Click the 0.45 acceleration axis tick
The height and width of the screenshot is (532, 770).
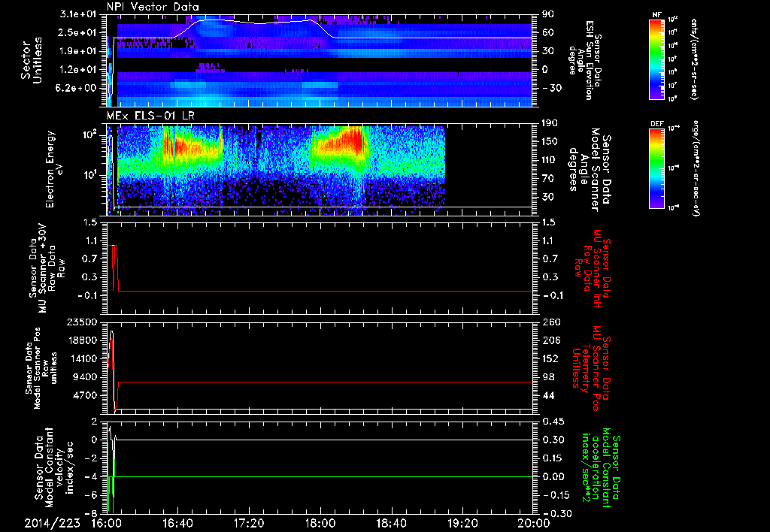coord(554,422)
